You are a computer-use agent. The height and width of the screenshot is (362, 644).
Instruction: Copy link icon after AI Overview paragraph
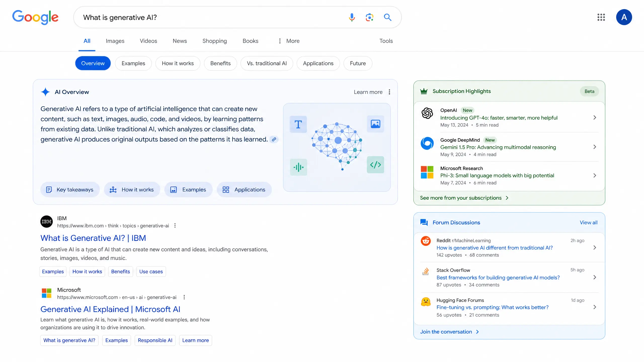click(274, 139)
